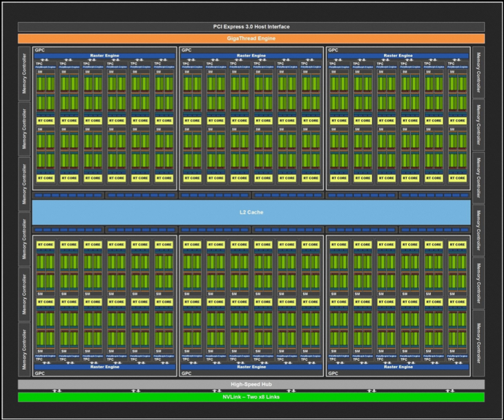The image size is (504, 420).
Task: Click the leftmost upper RT CORE in top-left GPC
Action: tap(46, 120)
